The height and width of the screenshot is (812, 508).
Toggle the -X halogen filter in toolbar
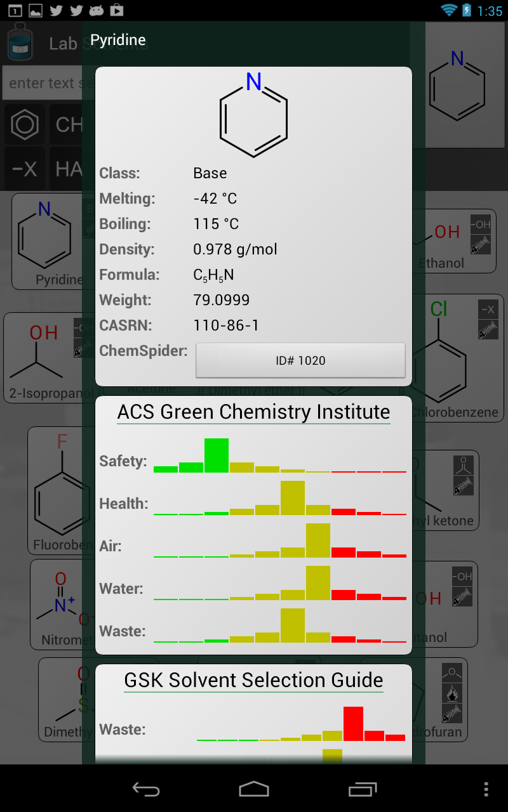point(25,169)
